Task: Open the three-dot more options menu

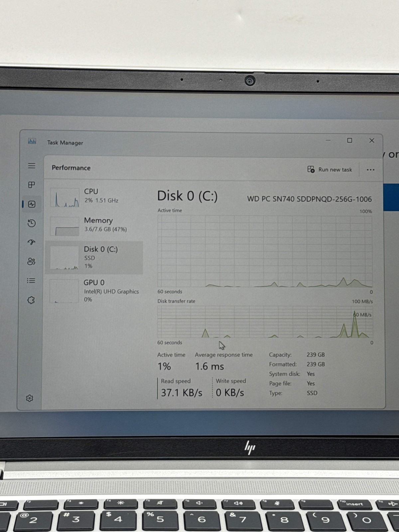Action: pyautogui.click(x=370, y=170)
